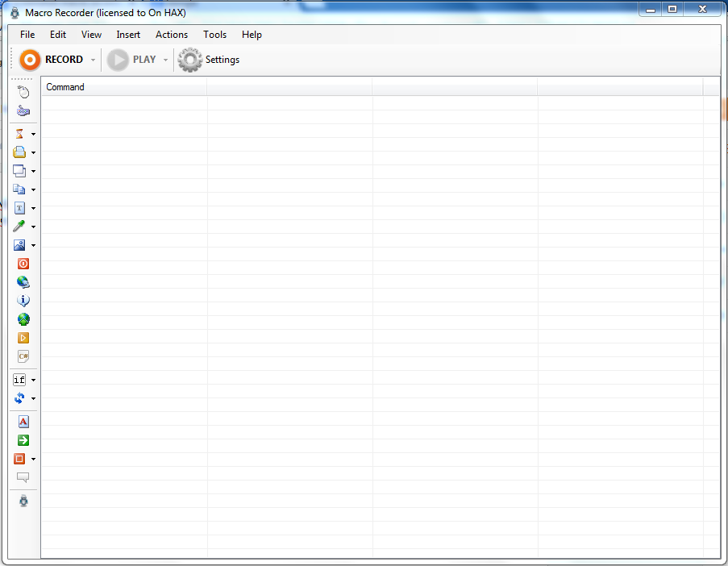This screenshot has width=728, height=566.
Task: Open the Actions menu
Action: [171, 35]
